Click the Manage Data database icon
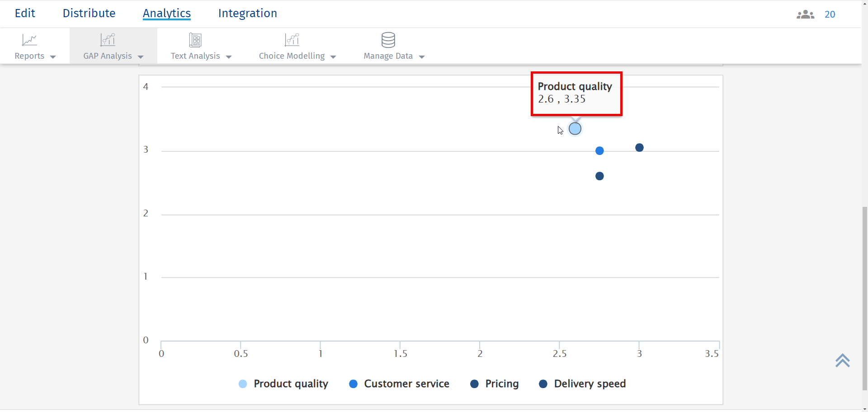The height and width of the screenshot is (412, 868). (388, 40)
